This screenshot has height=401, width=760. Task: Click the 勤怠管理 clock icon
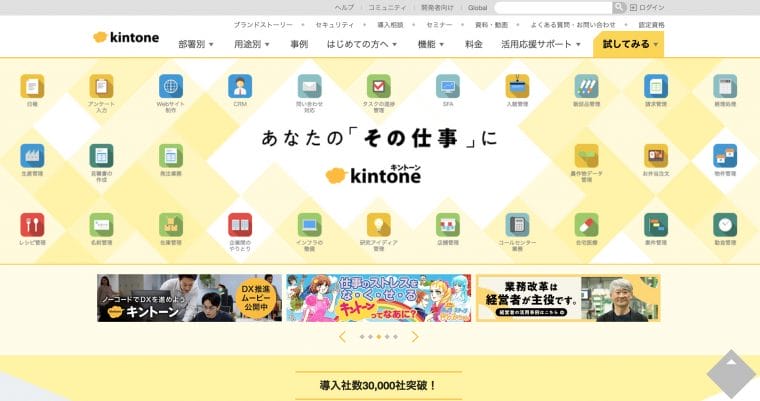point(725,224)
